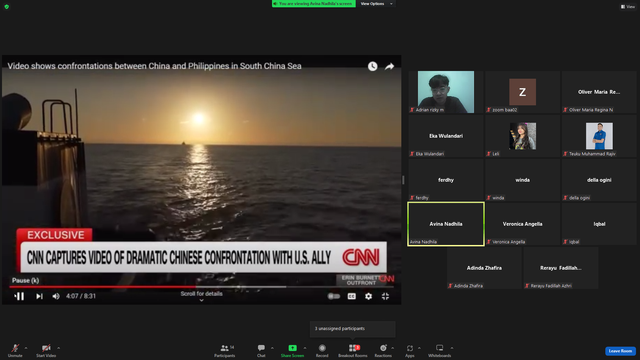Screen dimensions: 640x360
Task: Start recording with the Record button
Action: pyautogui.click(x=322, y=350)
